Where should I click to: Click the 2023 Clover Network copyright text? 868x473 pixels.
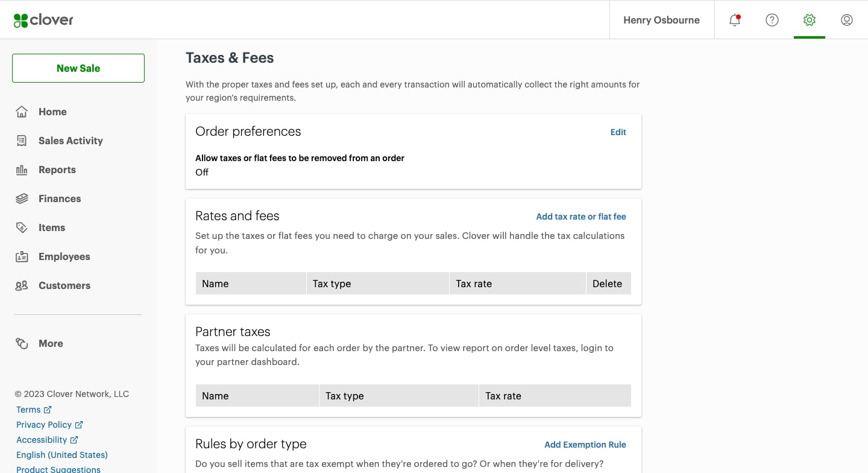(x=72, y=394)
